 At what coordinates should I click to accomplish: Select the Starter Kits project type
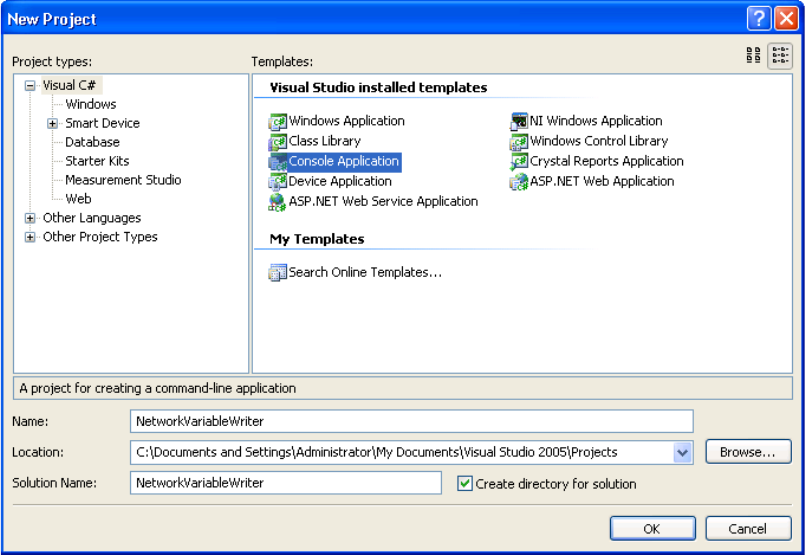(97, 161)
